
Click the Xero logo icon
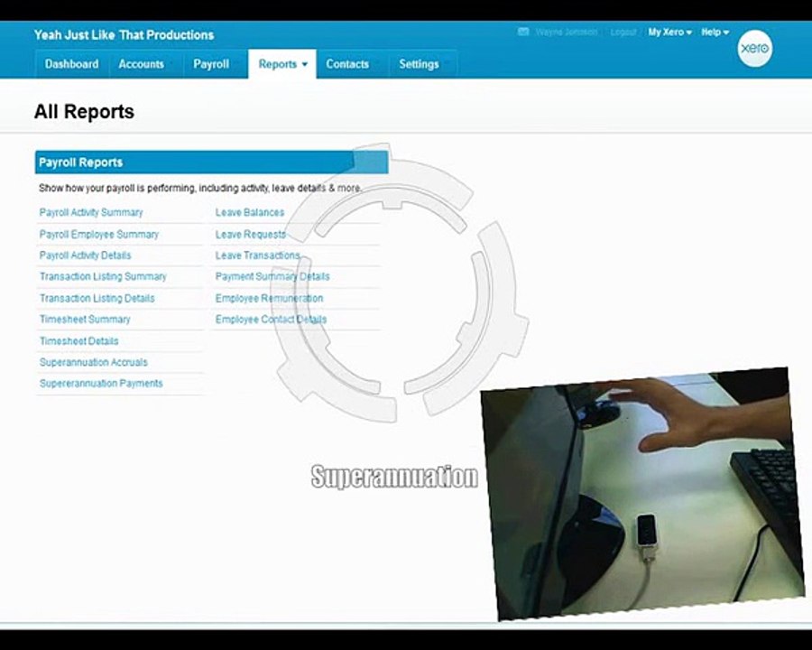click(754, 49)
